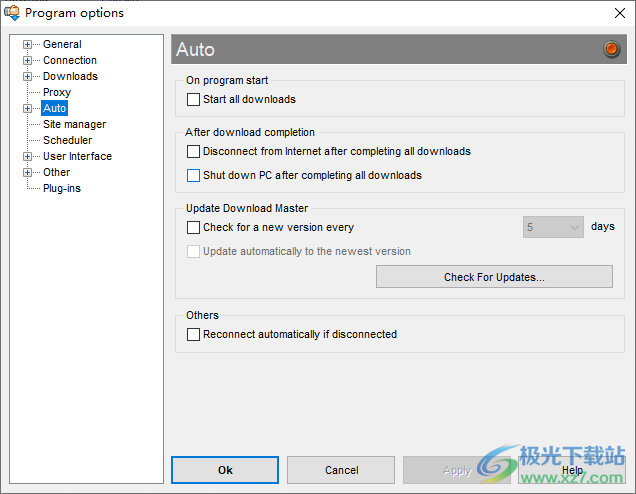This screenshot has width=636, height=494.
Task: Click the orange indicator in Auto header
Action: click(x=611, y=49)
